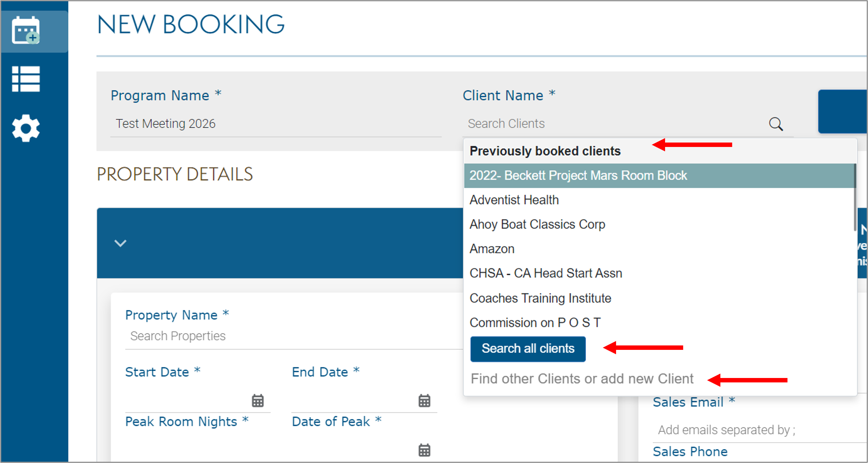Click the Test Meeting 2026 program name field
The height and width of the screenshot is (463, 868).
coord(166,123)
